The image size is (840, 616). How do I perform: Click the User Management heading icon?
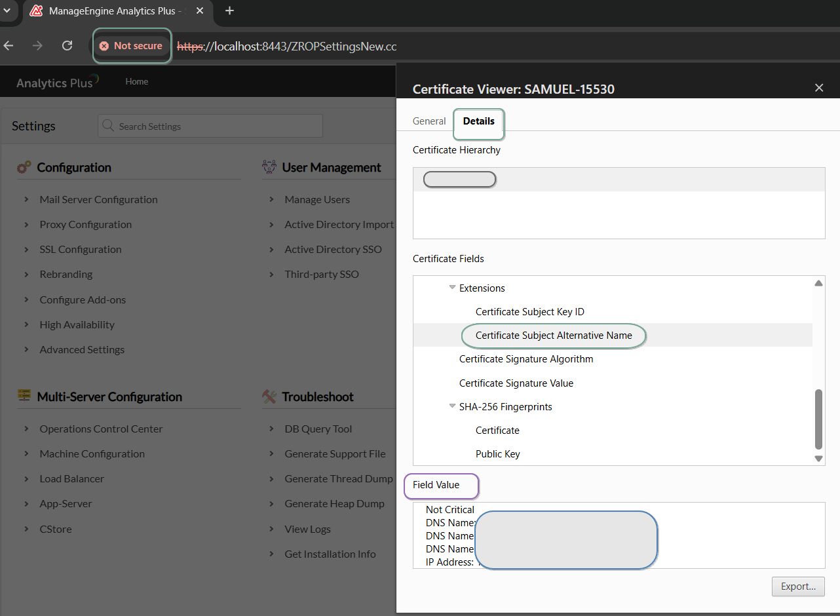[269, 168]
